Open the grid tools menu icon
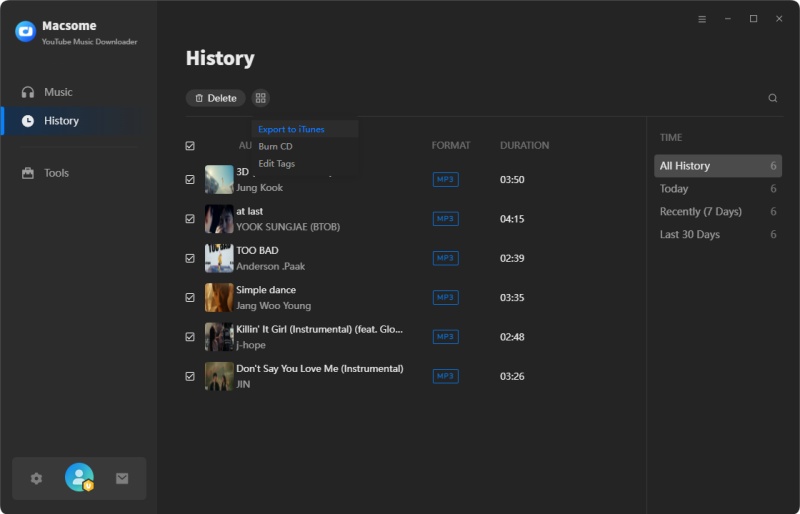Image resolution: width=800 pixels, height=514 pixels. pos(261,98)
